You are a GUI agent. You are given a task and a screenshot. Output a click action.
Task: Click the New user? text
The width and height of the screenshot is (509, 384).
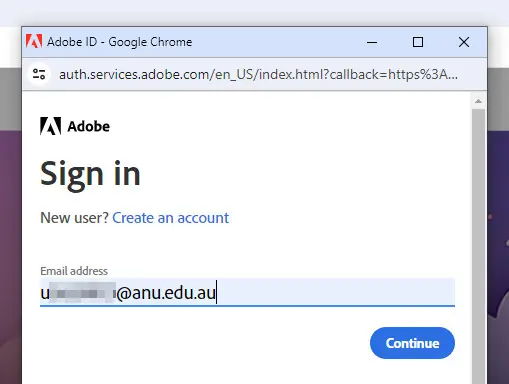point(74,218)
